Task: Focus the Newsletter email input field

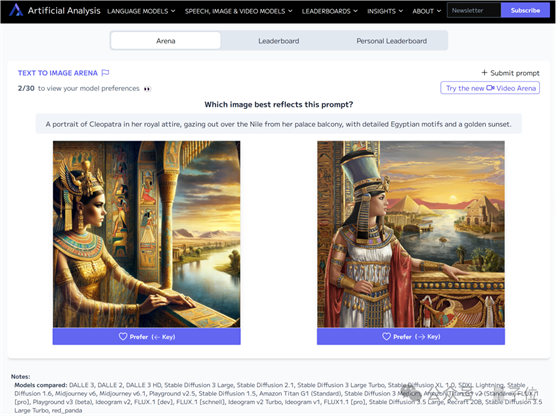Action: tap(474, 10)
